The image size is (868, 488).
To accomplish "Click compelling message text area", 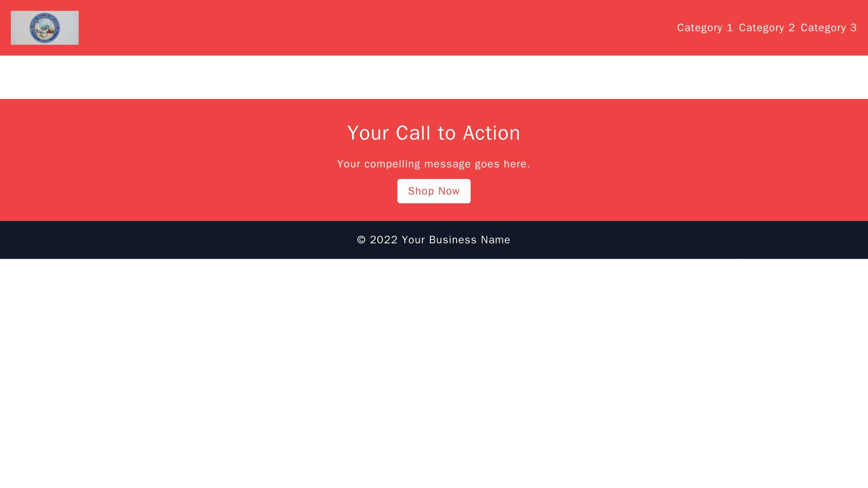I will pyautogui.click(x=434, y=164).
